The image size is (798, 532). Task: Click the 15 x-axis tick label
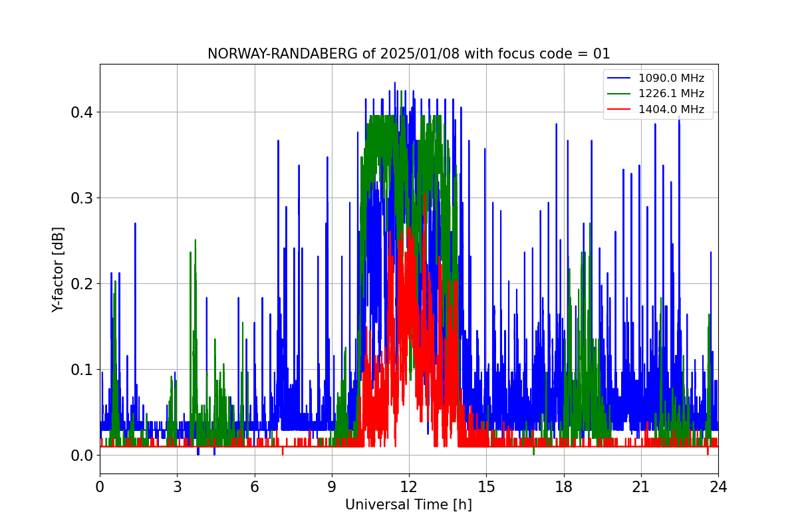(486, 487)
